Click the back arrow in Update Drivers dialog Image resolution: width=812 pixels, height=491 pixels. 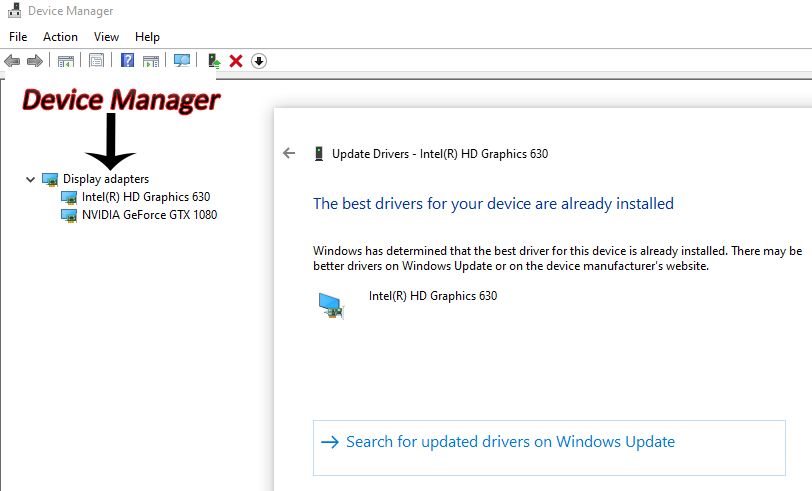(x=289, y=153)
